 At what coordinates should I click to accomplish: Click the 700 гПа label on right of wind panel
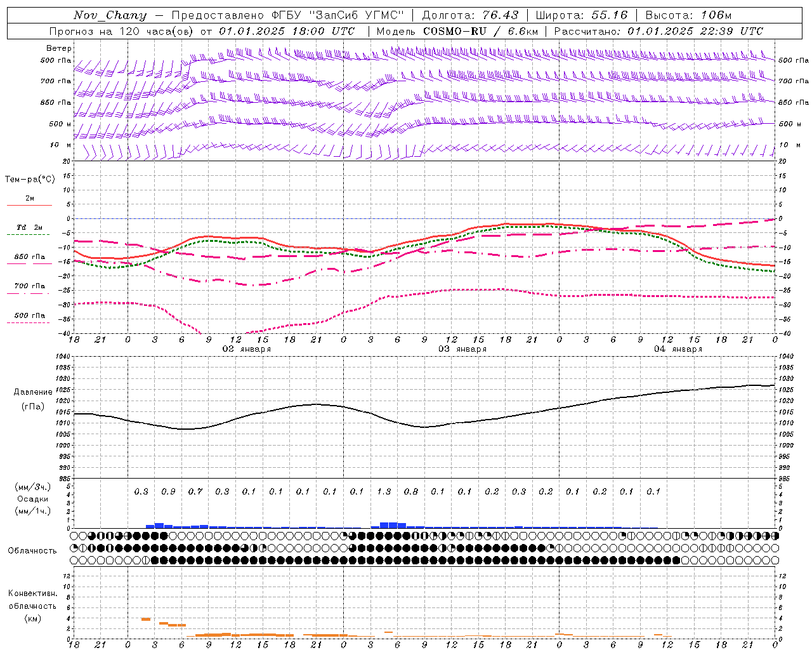(x=794, y=81)
